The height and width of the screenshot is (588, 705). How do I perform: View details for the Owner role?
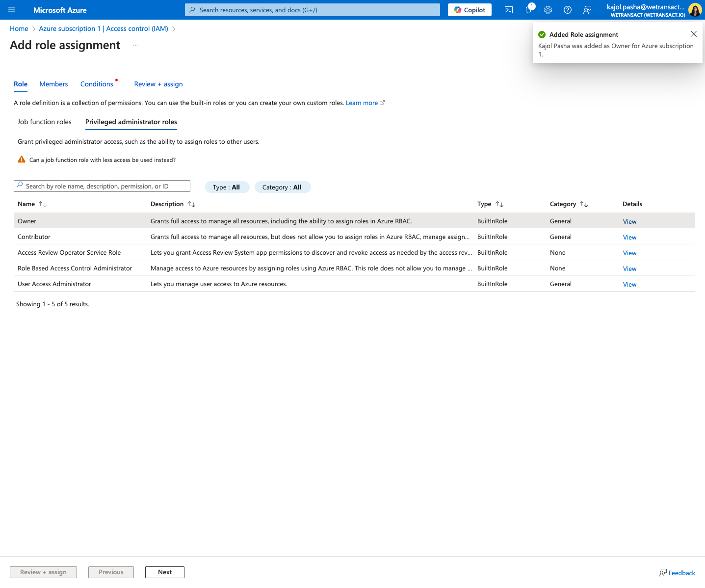click(x=629, y=221)
